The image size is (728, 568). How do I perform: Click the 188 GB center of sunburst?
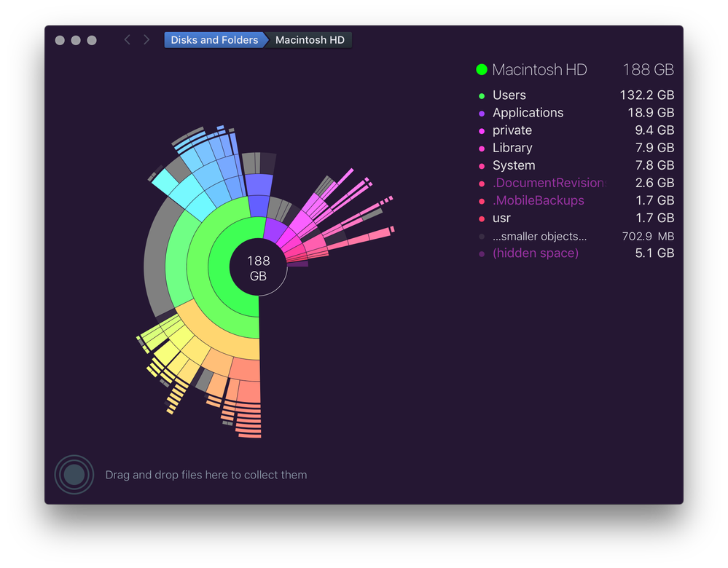(x=258, y=268)
